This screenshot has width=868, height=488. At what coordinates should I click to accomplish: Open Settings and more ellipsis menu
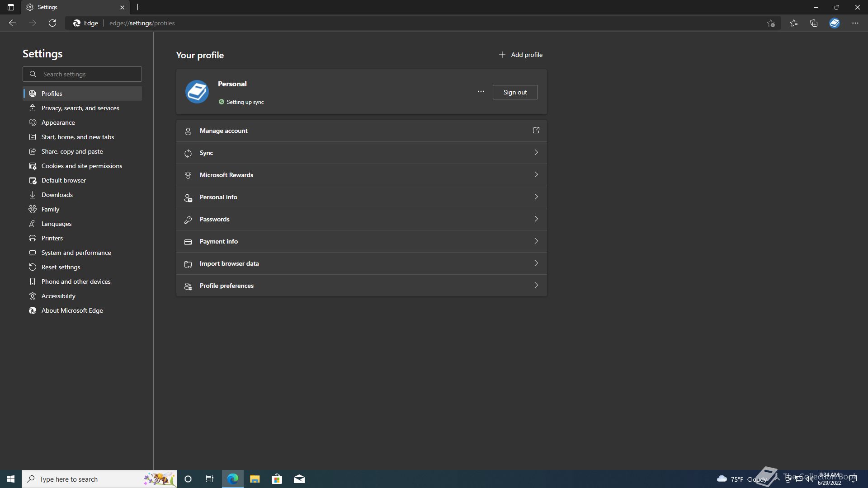point(855,23)
